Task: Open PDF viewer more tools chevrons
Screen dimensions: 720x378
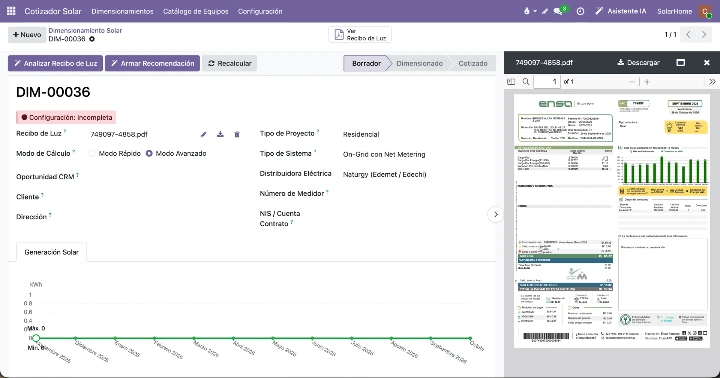Action: (712, 82)
